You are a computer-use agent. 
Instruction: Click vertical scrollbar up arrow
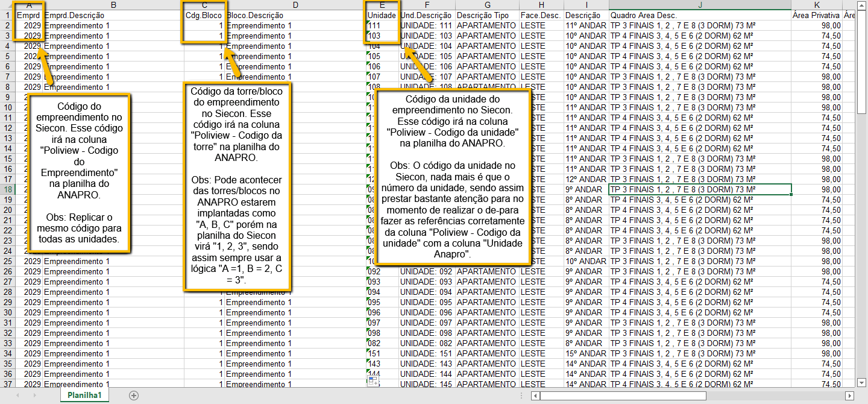[x=862, y=5]
